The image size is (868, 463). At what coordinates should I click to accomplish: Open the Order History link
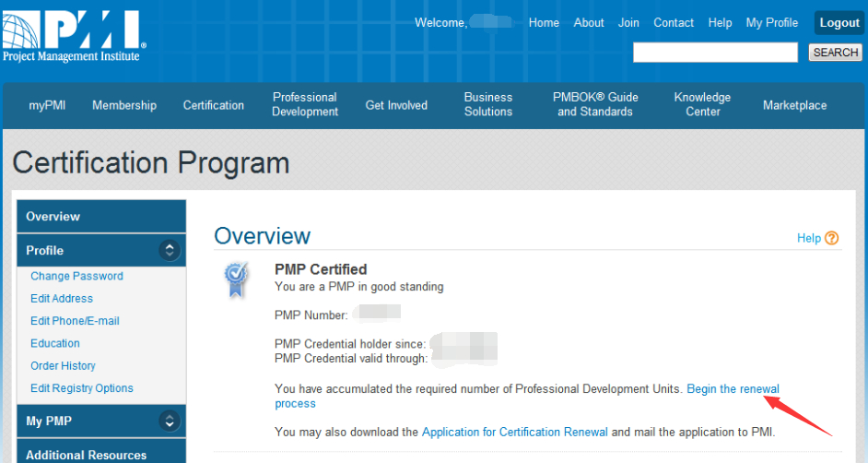click(63, 365)
